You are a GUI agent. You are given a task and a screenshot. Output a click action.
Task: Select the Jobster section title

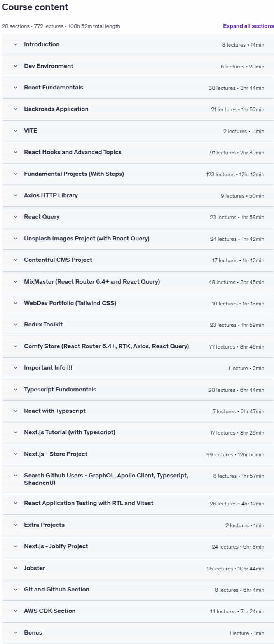pos(35,568)
